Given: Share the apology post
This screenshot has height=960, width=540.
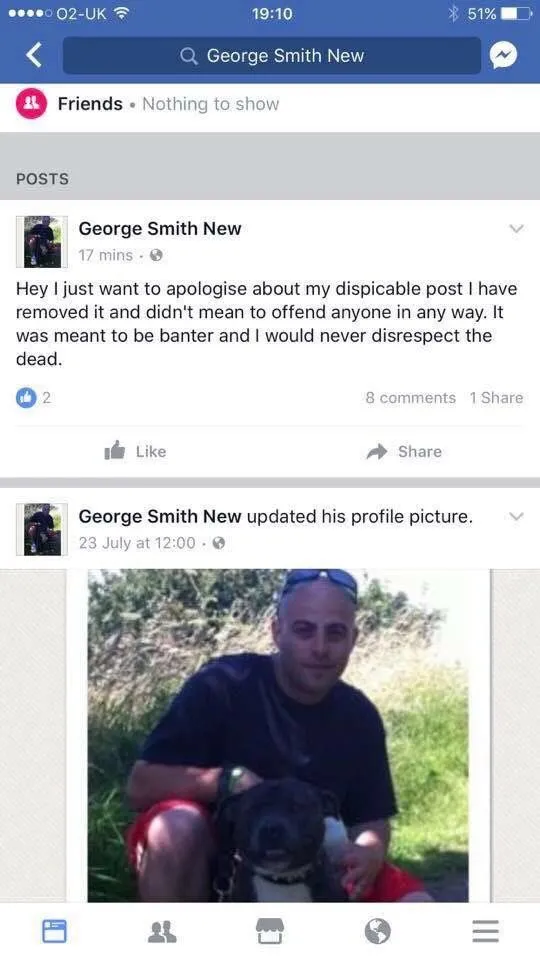Looking at the screenshot, I should click(404, 451).
